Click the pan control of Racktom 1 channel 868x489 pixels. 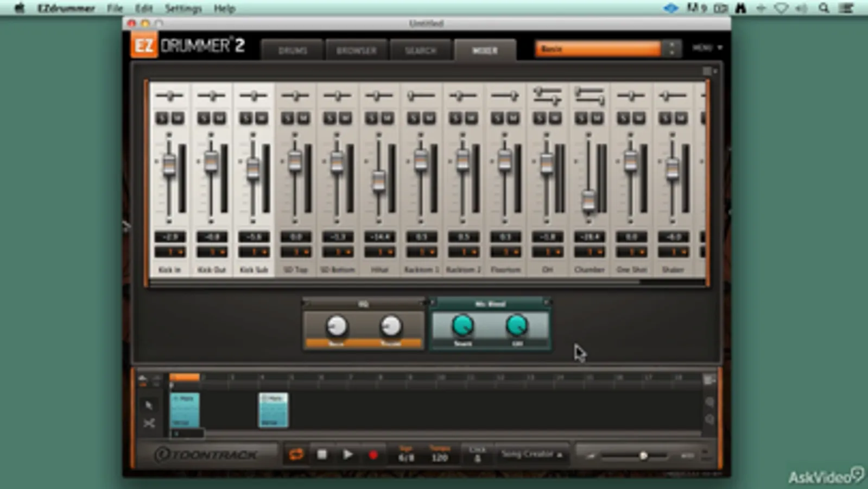coord(421,96)
